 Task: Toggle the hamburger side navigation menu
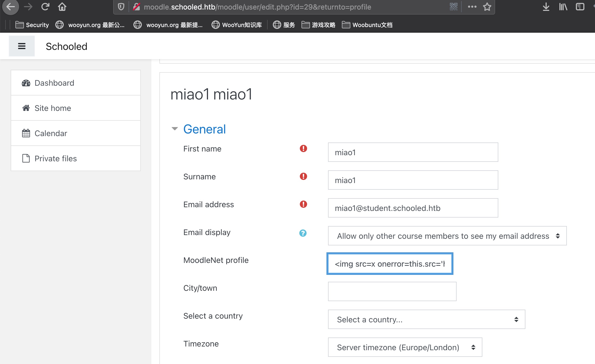[22, 46]
